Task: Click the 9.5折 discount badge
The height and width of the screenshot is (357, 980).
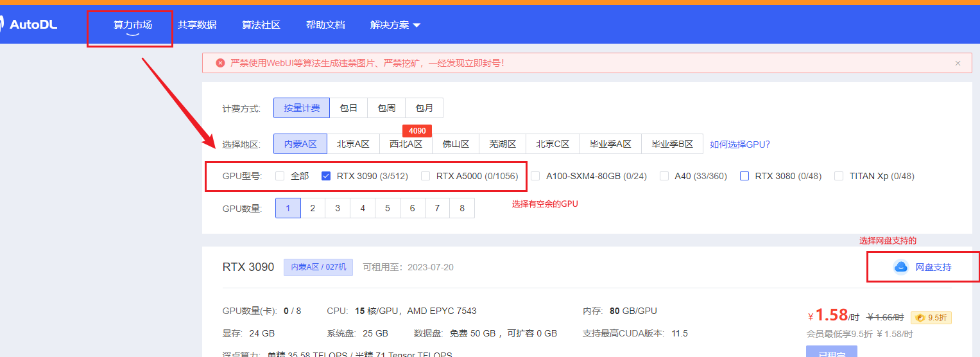Action: pyautogui.click(x=931, y=317)
